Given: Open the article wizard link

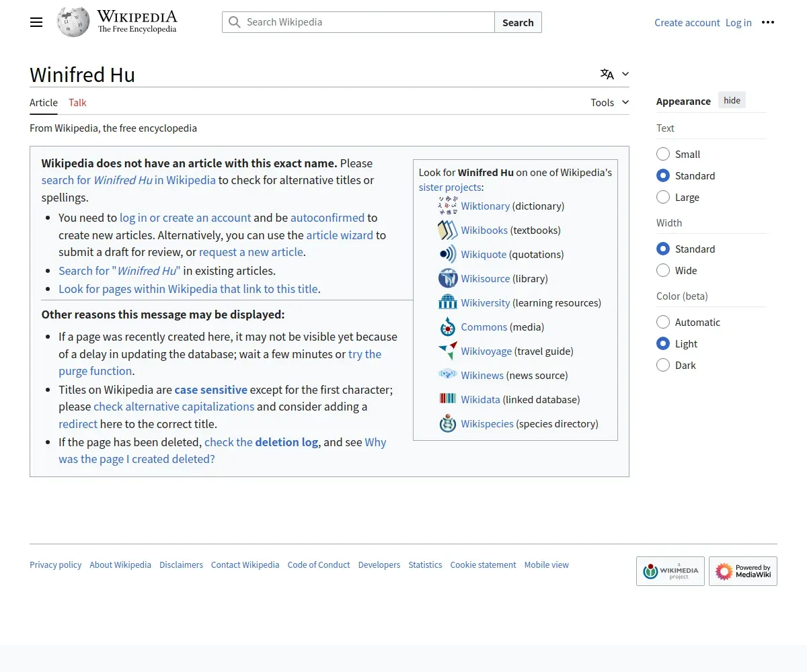Looking at the screenshot, I should 340,235.
